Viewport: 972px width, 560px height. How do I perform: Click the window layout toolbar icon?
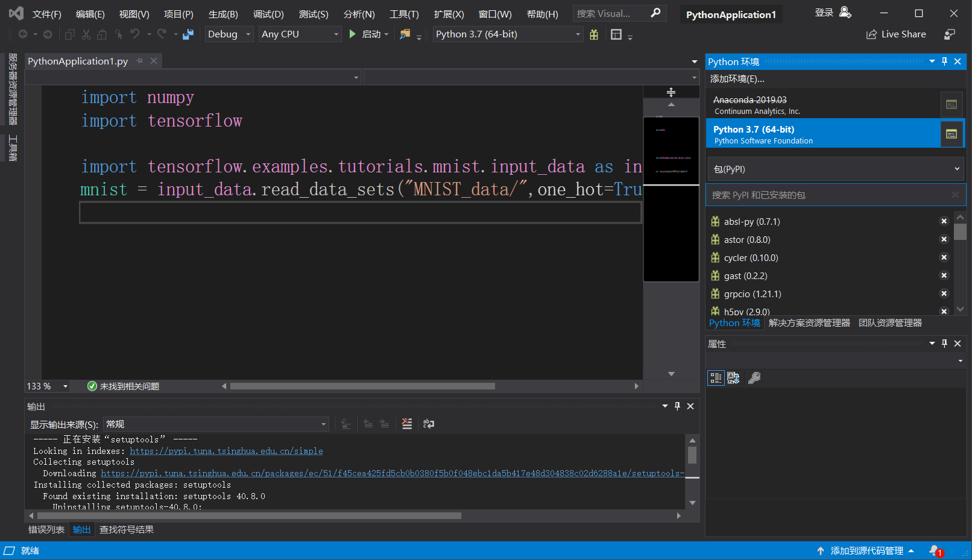616,34
